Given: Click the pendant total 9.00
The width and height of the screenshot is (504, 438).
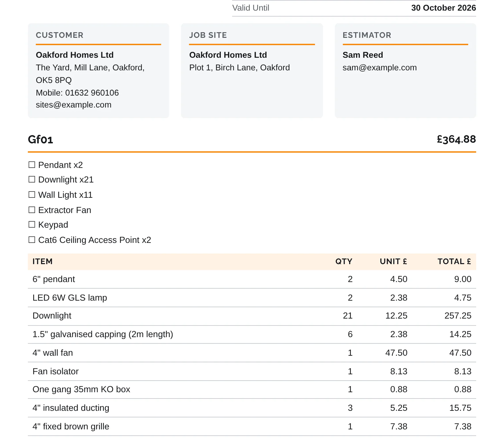Looking at the screenshot, I should tap(463, 279).
